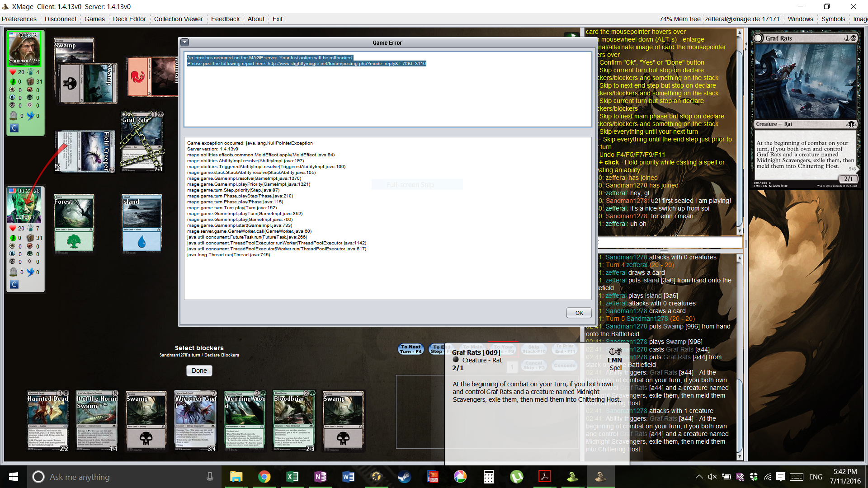Viewport: 868px width, 488px height.
Task: Open the Games menu item
Action: coord(94,19)
